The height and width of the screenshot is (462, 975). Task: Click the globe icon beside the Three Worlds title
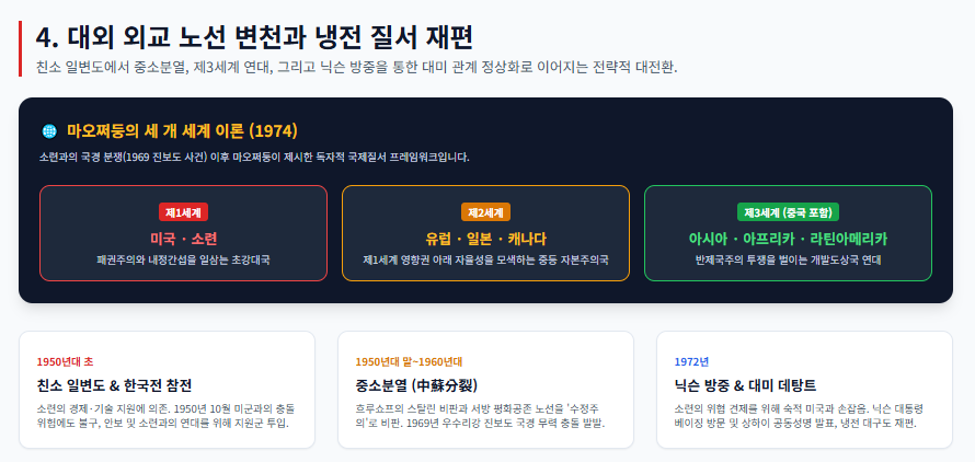tap(49, 131)
